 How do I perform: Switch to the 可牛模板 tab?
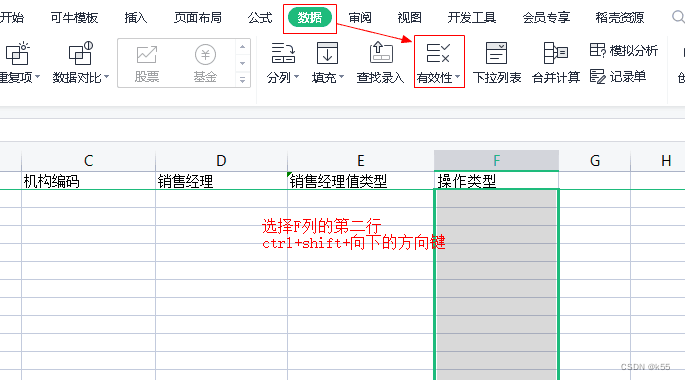click(74, 18)
